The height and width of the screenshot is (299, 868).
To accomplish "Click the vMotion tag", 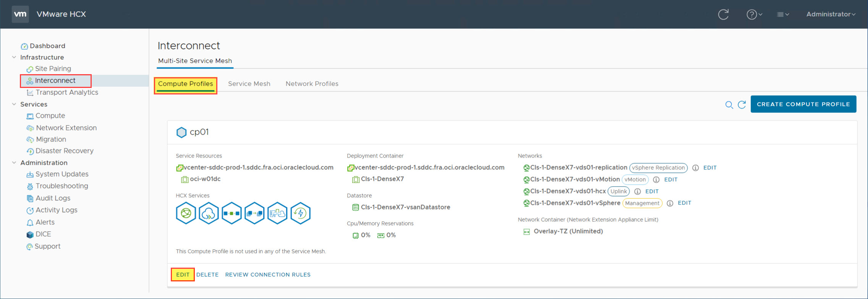I will (635, 180).
